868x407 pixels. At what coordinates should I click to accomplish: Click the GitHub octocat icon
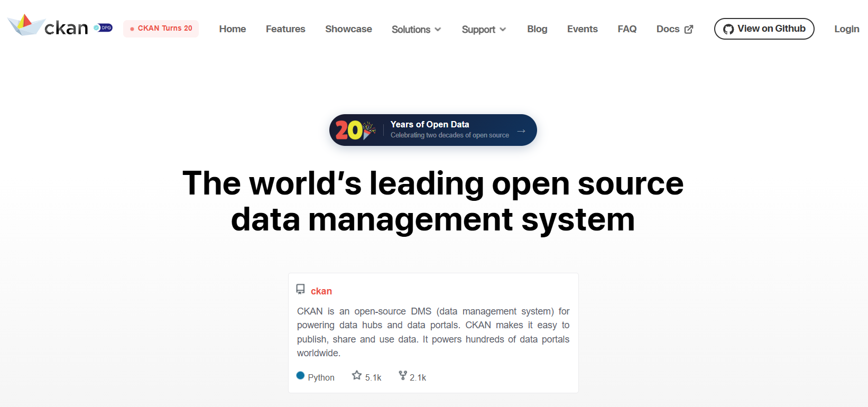(x=728, y=29)
